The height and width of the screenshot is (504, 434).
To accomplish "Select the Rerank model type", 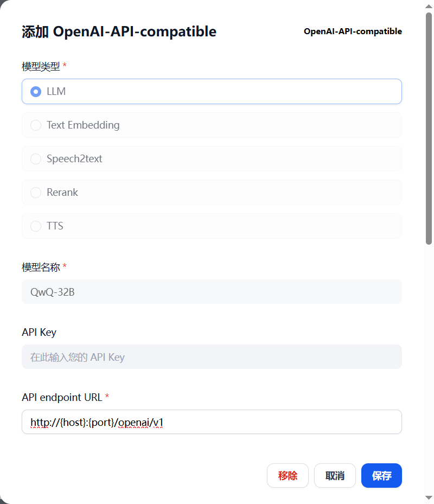I will tap(212, 192).
